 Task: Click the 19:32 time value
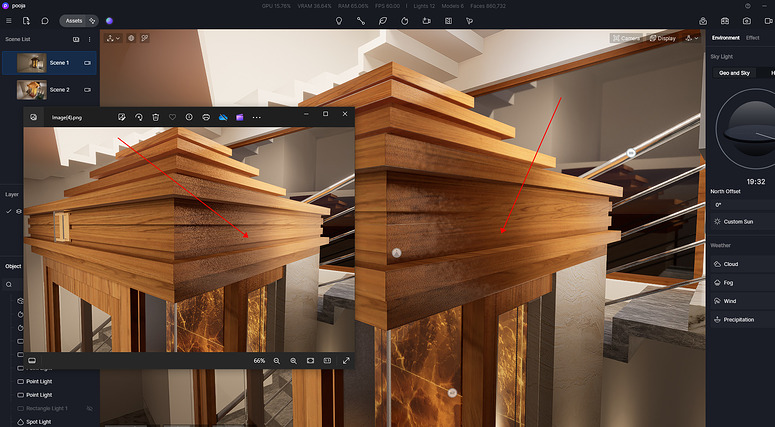coord(756,181)
